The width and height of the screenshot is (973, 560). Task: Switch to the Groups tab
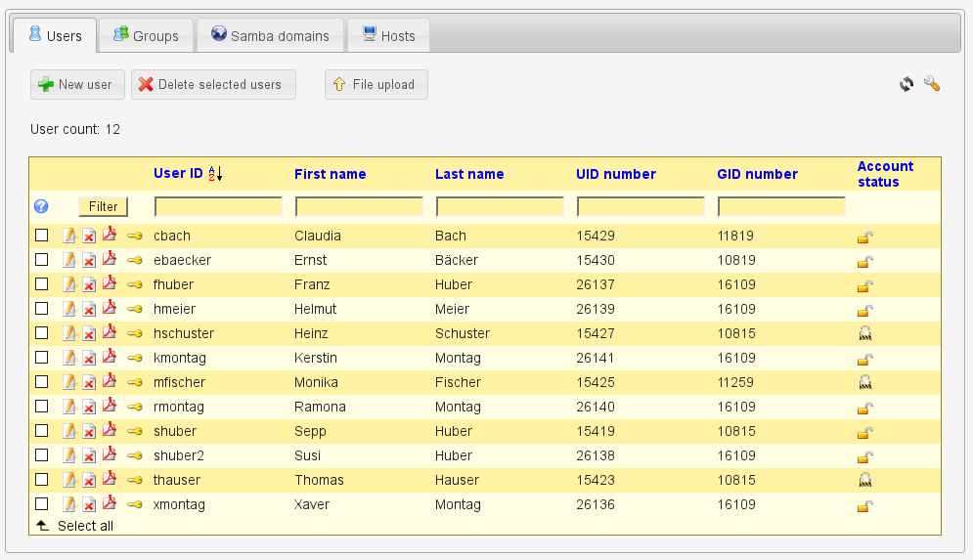point(146,36)
